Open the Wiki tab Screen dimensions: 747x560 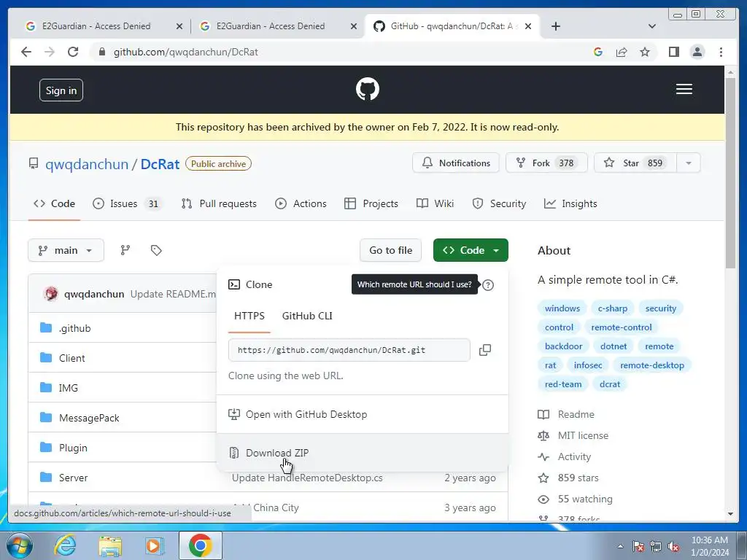[x=435, y=204]
